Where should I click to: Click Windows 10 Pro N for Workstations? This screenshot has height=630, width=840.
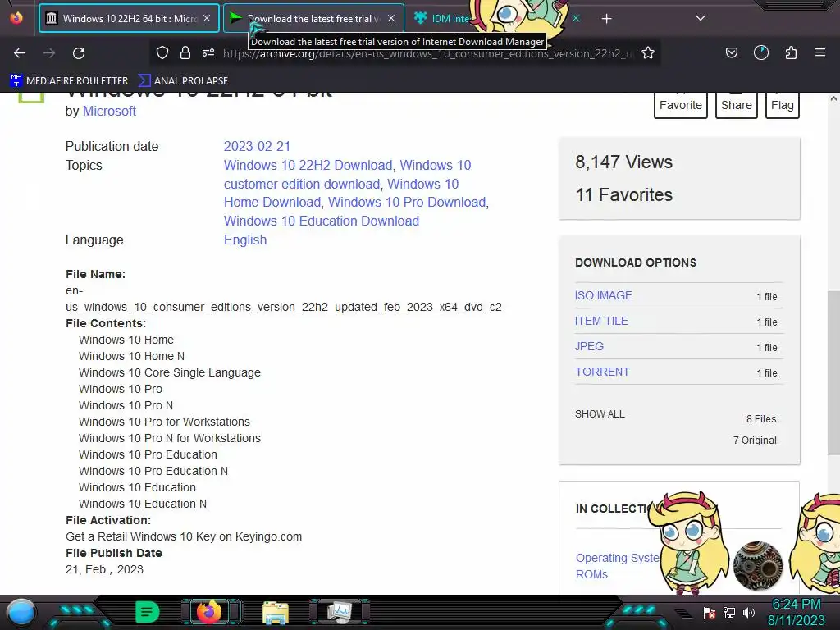[x=170, y=438]
